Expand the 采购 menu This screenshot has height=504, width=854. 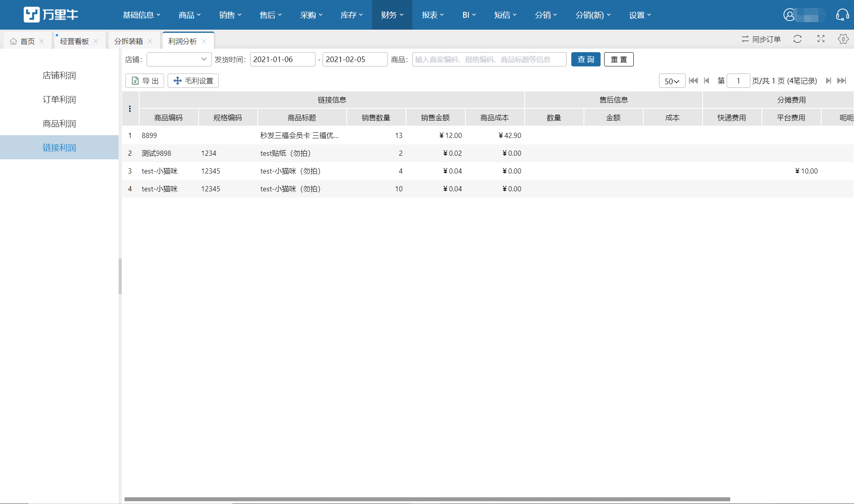click(311, 15)
